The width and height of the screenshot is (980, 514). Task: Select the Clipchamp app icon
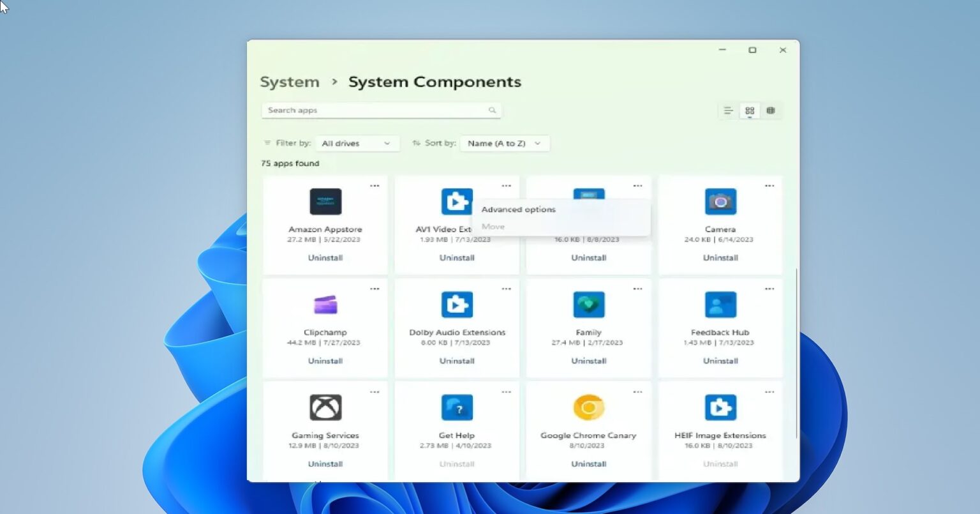click(x=325, y=305)
